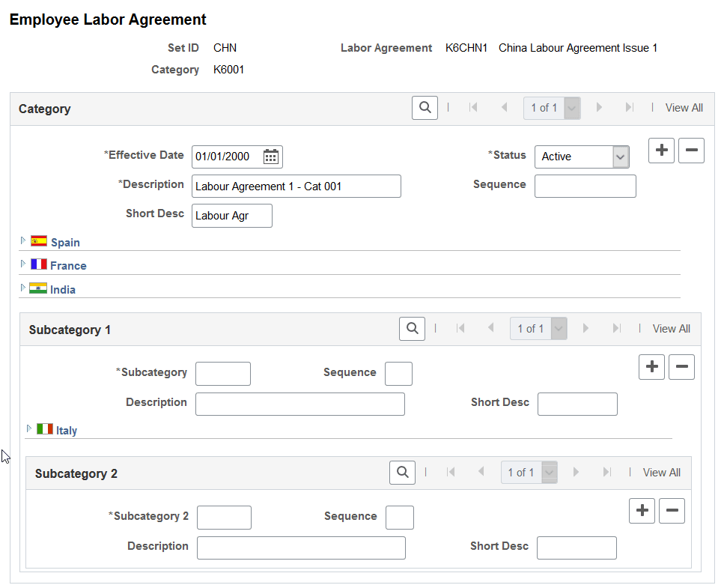Click View All in Subcategory 1 section
This screenshot has height=588, width=727.
[671, 328]
